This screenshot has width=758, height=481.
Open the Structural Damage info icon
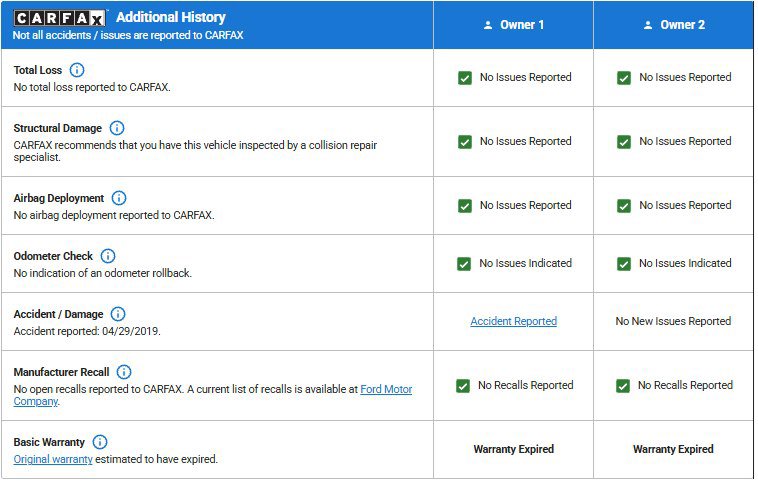(117, 128)
